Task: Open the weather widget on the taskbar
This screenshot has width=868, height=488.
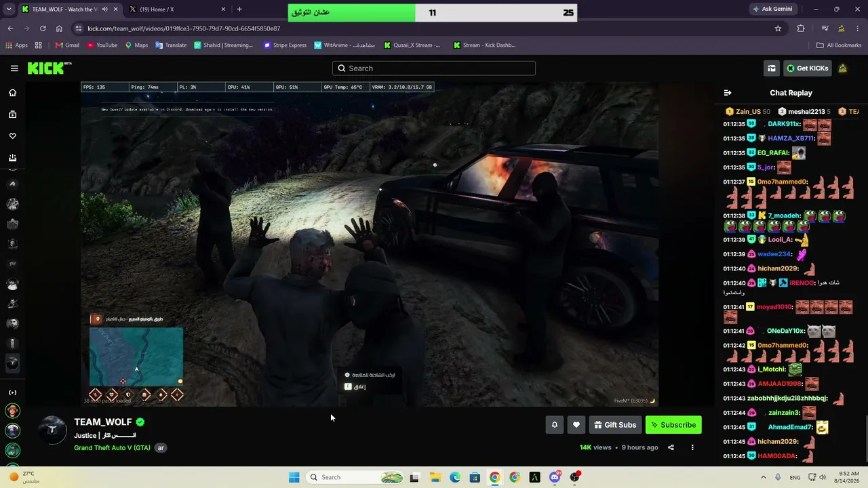Action: [x=24, y=477]
